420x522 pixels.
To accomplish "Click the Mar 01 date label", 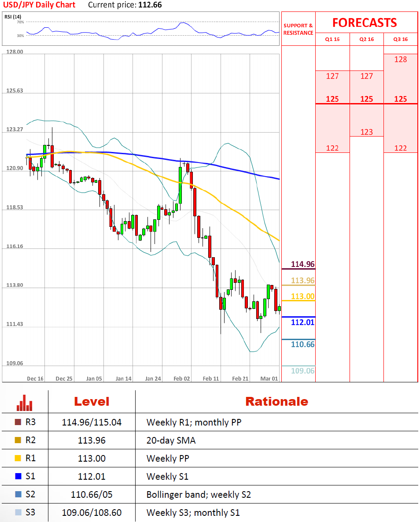I will click(x=269, y=378).
